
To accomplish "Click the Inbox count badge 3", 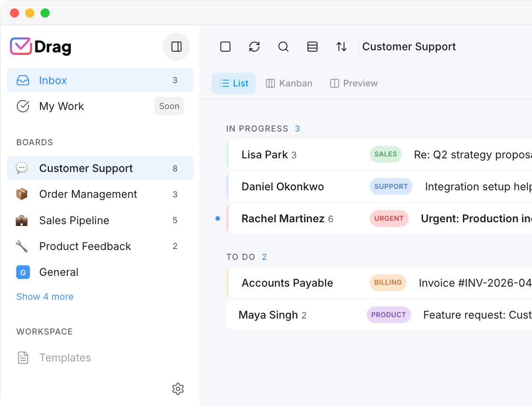I will (x=175, y=80).
